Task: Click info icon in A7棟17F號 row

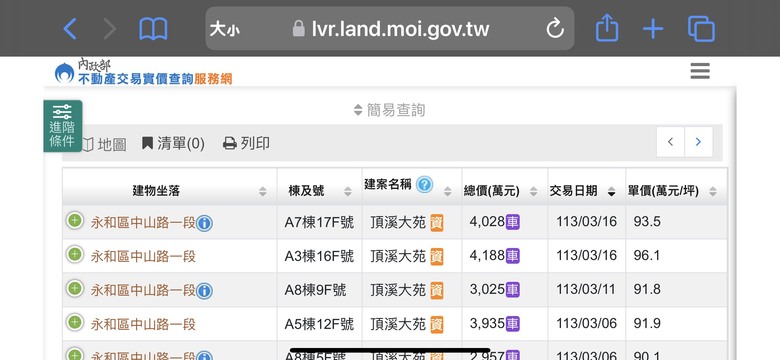Action: [204, 223]
